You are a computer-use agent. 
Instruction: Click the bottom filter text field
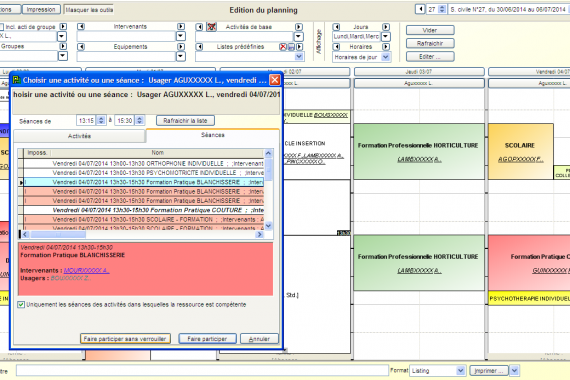(202, 371)
